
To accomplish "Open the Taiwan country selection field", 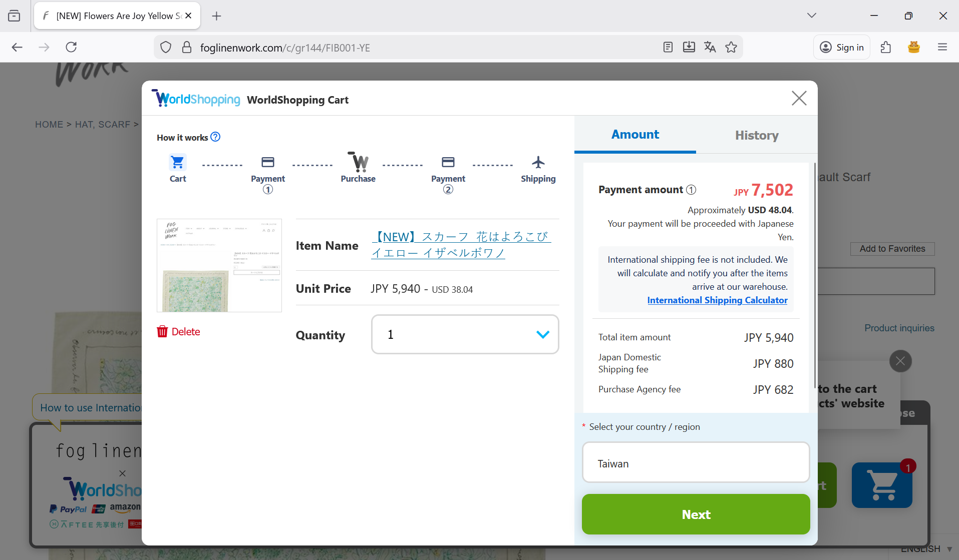I will (696, 463).
